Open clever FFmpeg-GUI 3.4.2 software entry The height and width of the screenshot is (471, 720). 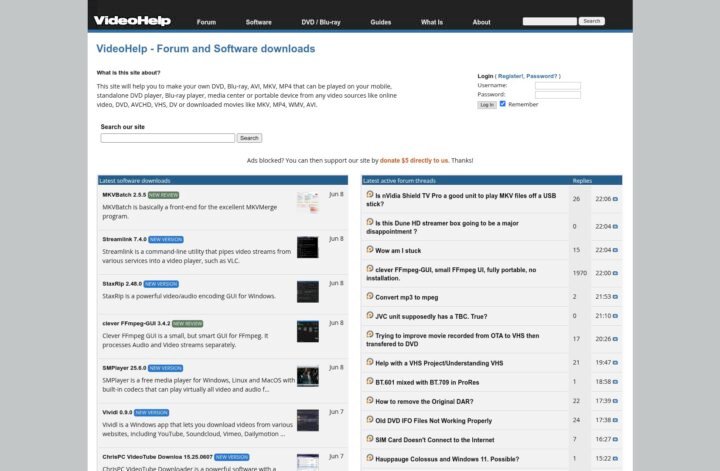(x=136, y=323)
